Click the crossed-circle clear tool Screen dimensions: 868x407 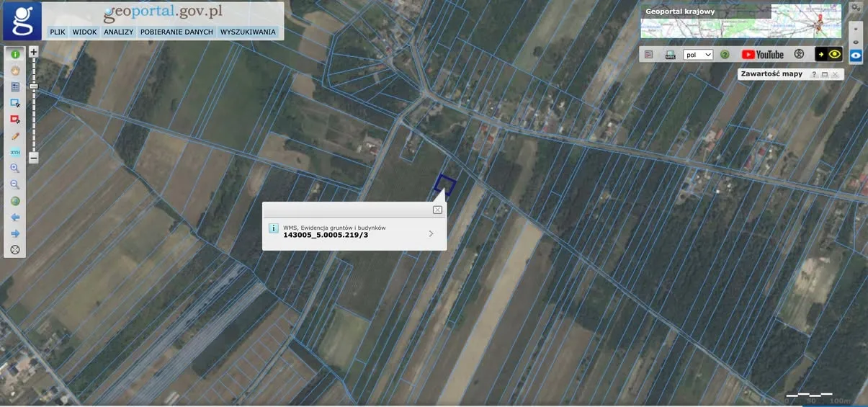[14, 250]
